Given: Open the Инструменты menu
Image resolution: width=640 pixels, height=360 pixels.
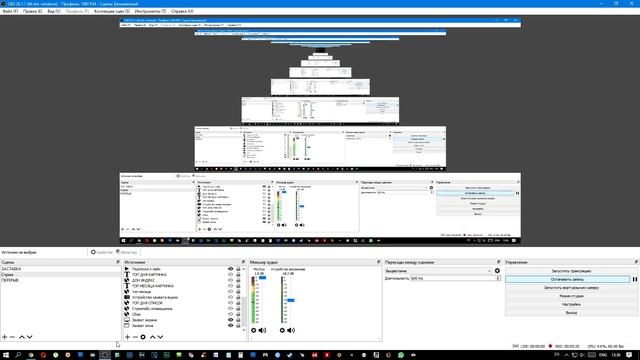Looking at the screenshot, I should (x=150, y=11).
